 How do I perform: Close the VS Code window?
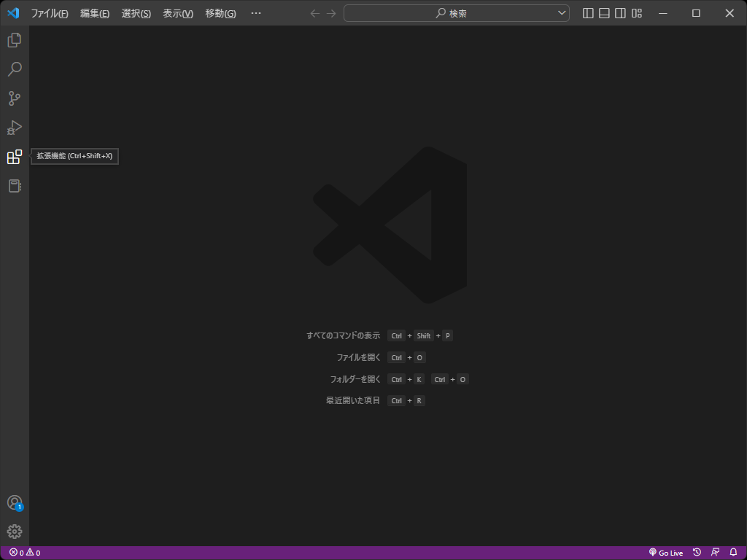[x=729, y=13]
